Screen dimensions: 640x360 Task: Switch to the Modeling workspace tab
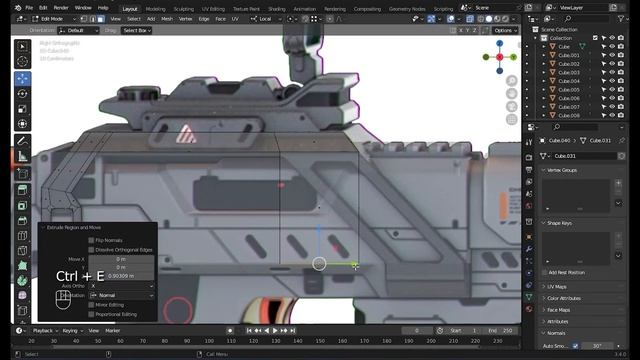(x=156, y=9)
